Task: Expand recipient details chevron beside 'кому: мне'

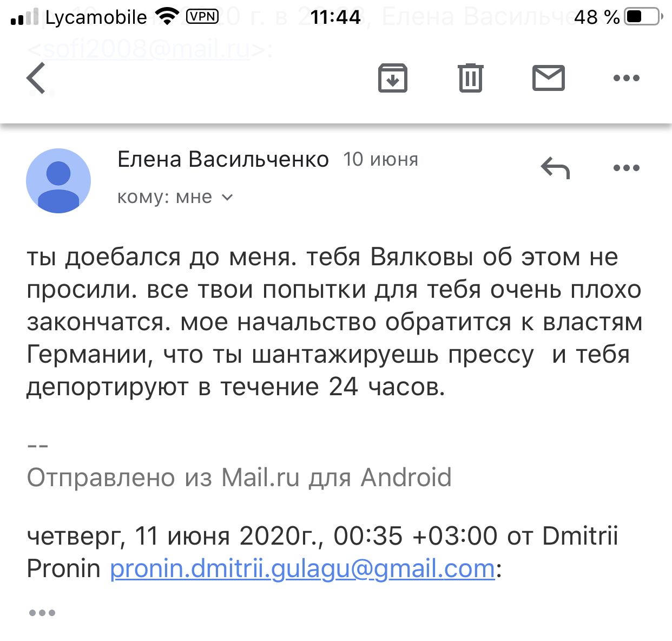Action: (228, 198)
